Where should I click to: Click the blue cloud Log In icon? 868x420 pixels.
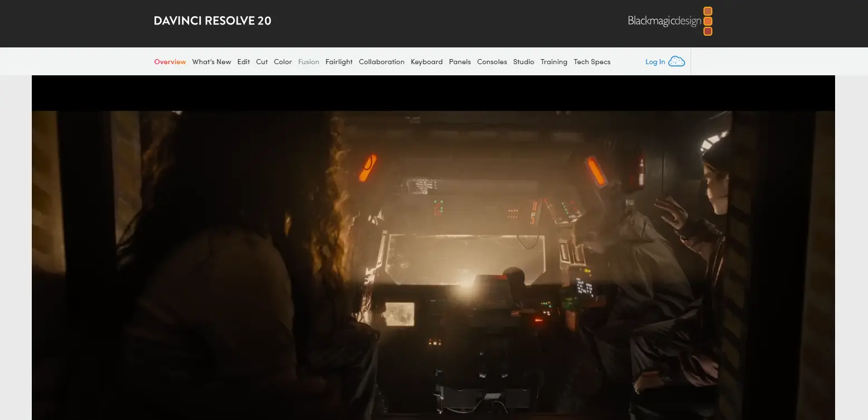pos(676,61)
